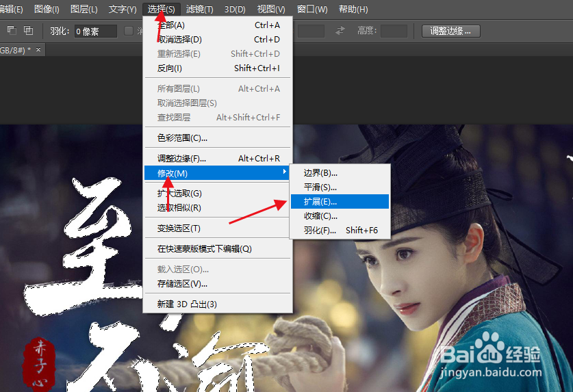The height and width of the screenshot is (392, 573).
Task: Choose 变换选区(T) transform selection
Action: point(218,228)
